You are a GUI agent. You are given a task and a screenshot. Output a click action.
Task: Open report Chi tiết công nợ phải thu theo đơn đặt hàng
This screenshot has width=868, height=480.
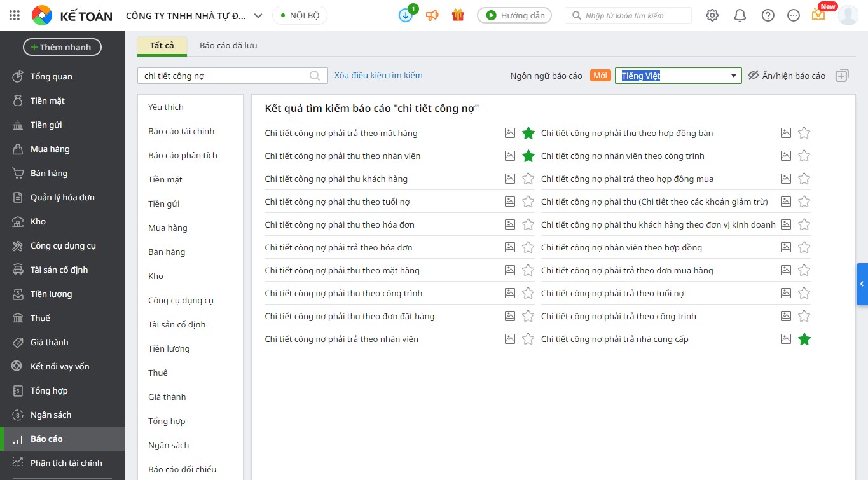350,316
